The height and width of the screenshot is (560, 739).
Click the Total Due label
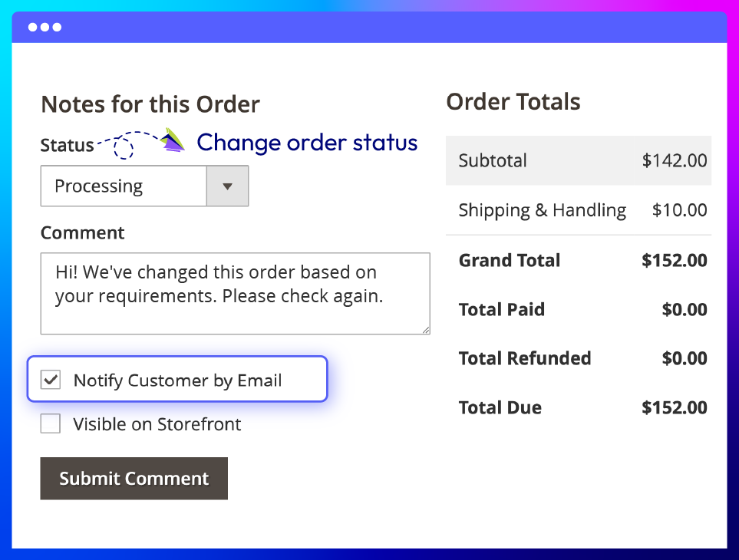(500, 407)
